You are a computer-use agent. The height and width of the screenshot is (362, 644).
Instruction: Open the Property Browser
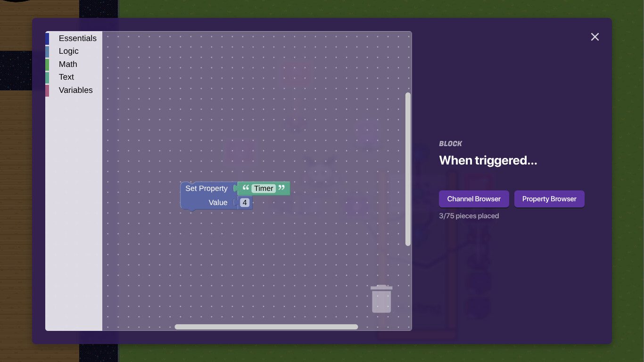point(549,199)
